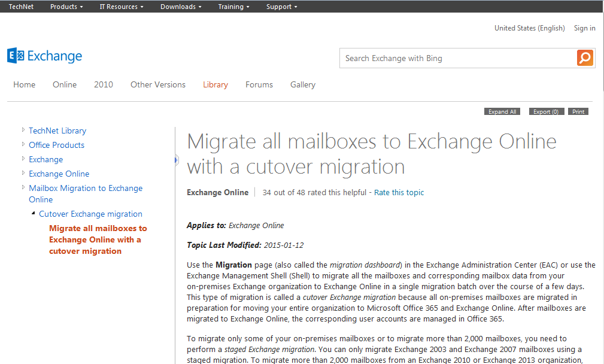
Task: Open the Downloads dropdown menu
Action: pos(181,7)
